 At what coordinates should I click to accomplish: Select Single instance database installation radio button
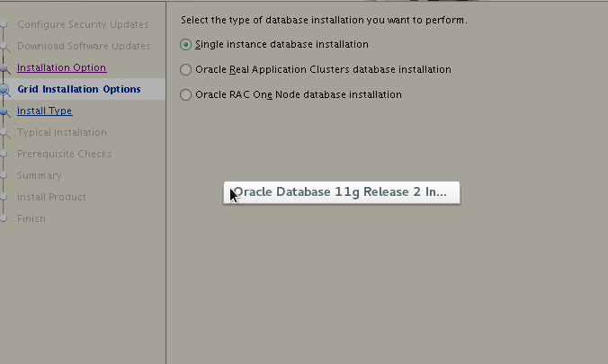point(186,44)
